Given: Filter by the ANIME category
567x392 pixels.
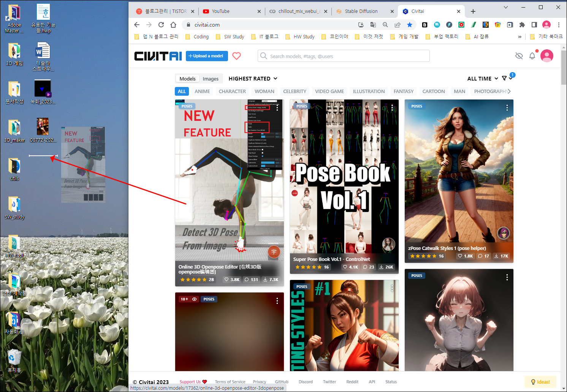Looking at the screenshot, I should (x=202, y=92).
